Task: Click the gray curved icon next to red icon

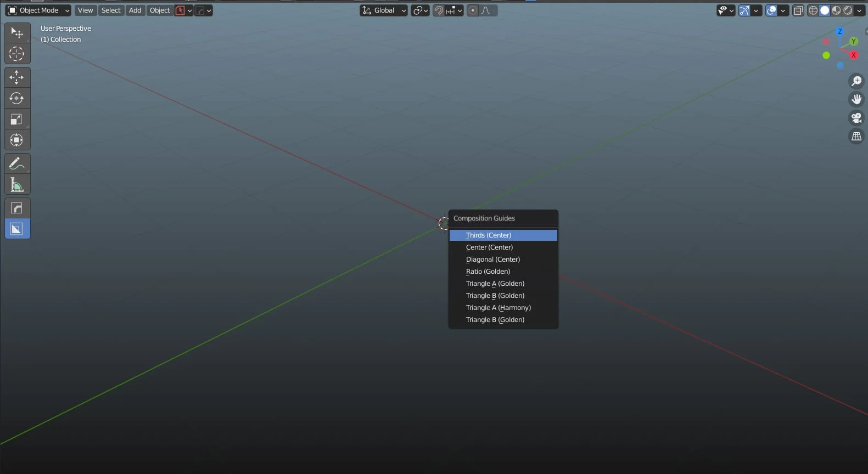Action: point(200,10)
